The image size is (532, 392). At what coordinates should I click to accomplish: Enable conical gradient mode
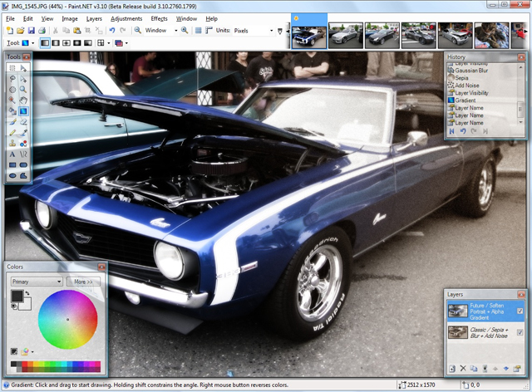tap(88, 43)
